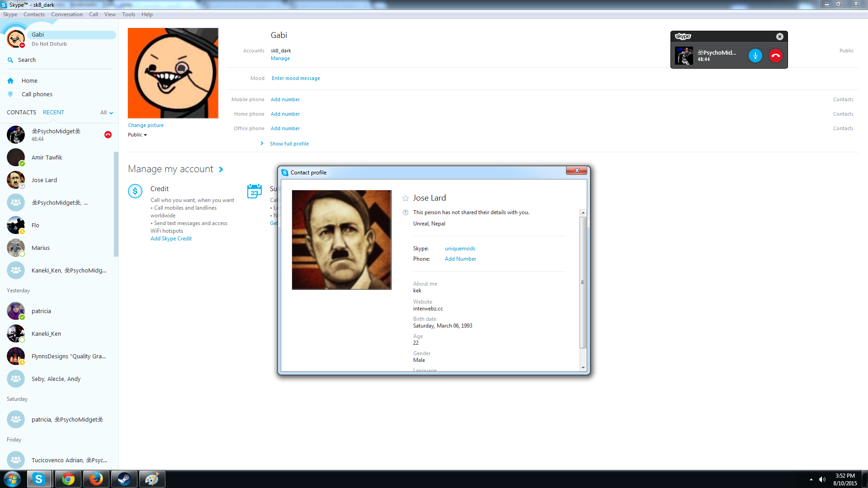Click Add Number in contact profile
868x488 pixels.
pos(460,259)
